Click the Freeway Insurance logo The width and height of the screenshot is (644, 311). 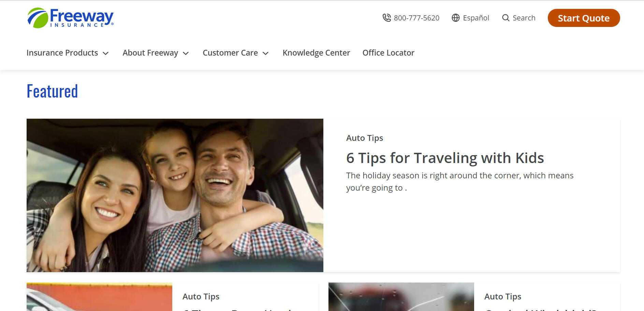(70, 18)
